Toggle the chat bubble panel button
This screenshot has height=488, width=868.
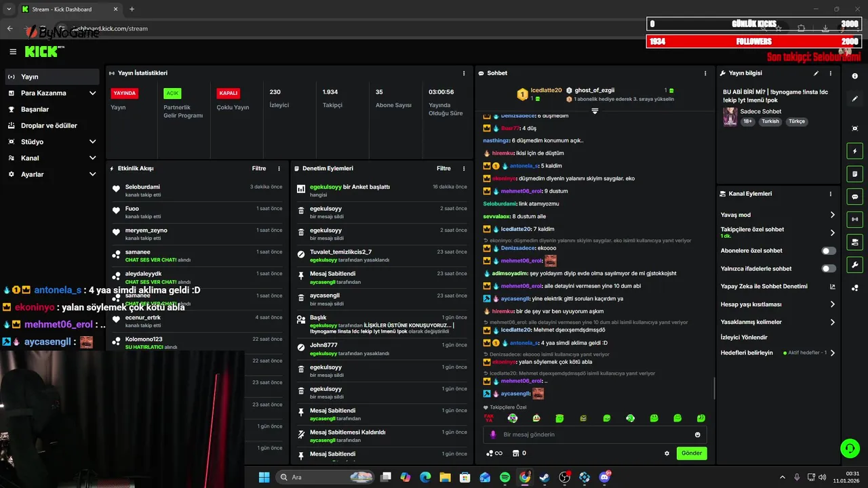(854, 197)
